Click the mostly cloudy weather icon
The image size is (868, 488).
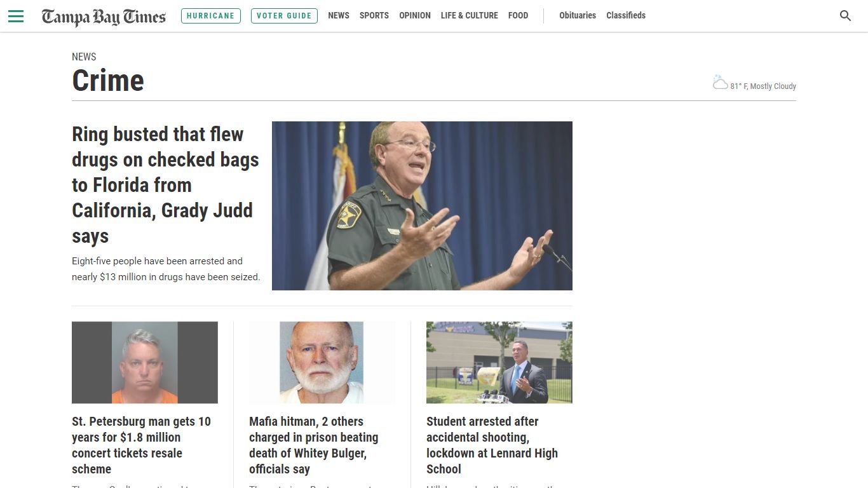pyautogui.click(x=720, y=83)
